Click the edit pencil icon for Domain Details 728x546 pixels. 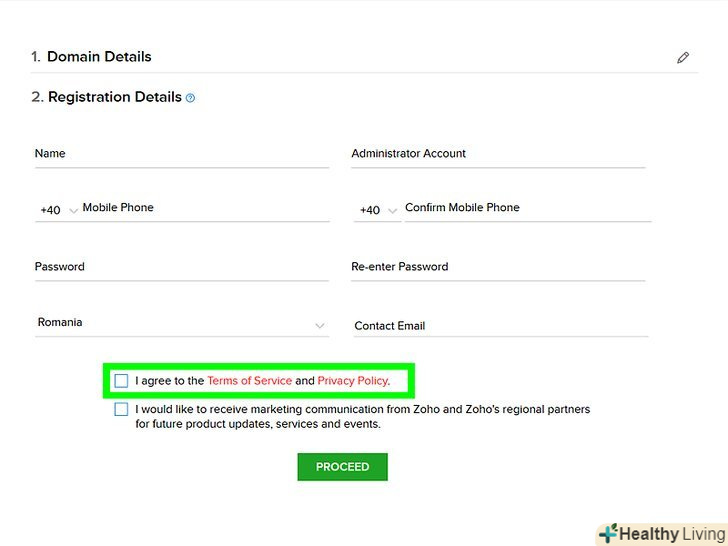click(683, 58)
